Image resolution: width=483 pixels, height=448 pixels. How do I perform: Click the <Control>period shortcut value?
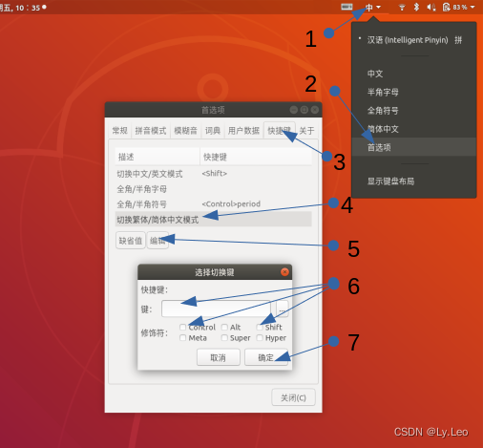[x=231, y=203]
